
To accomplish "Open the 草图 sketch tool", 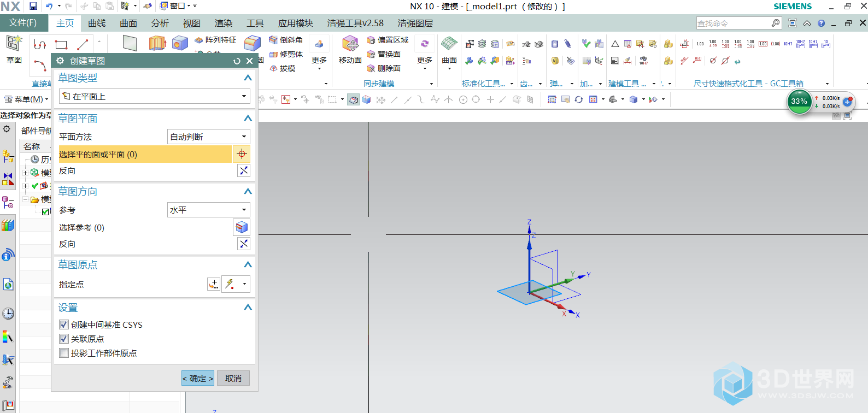I will (14, 49).
